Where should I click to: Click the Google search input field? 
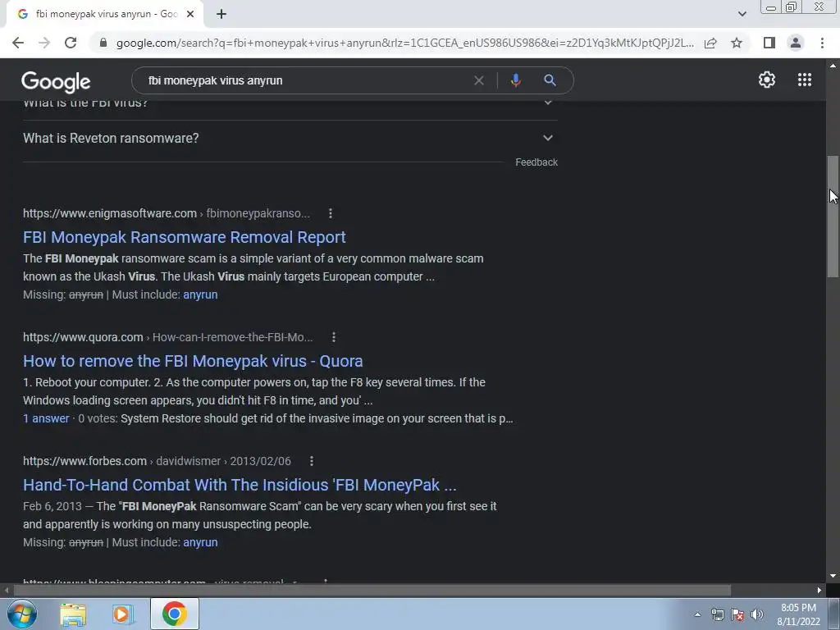(x=305, y=80)
